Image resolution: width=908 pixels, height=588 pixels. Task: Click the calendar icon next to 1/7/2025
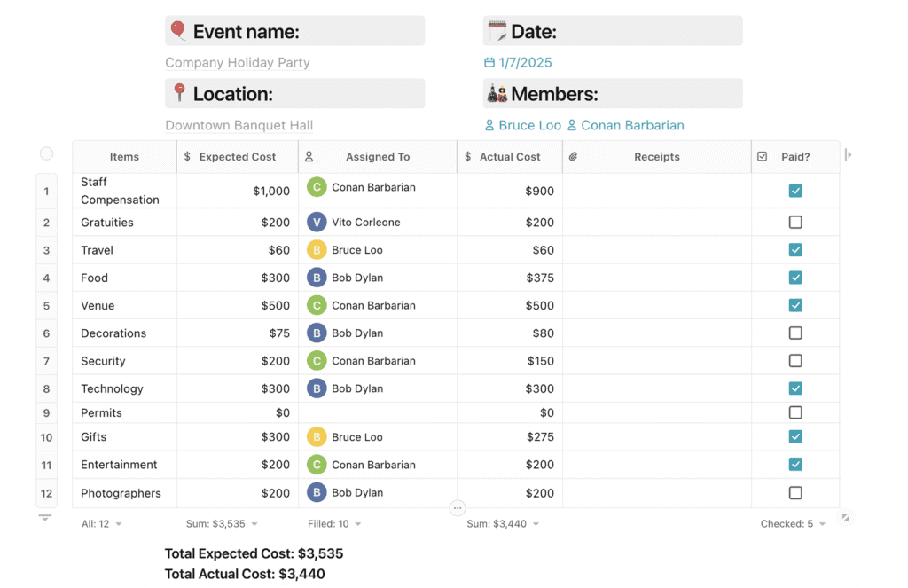pos(489,63)
